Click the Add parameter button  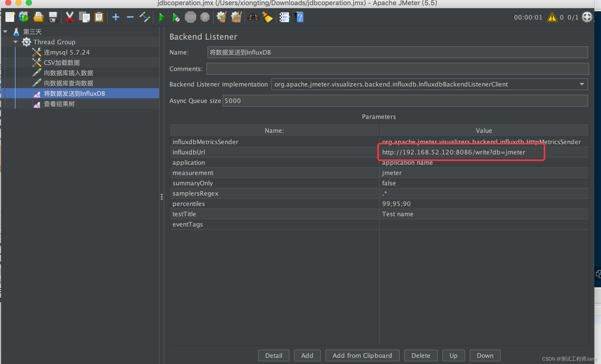coord(307,356)
